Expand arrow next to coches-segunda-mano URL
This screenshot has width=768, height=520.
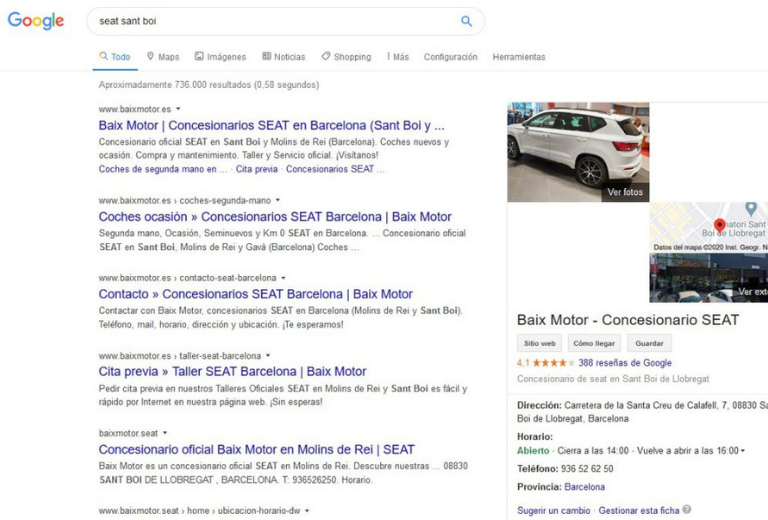278,200
